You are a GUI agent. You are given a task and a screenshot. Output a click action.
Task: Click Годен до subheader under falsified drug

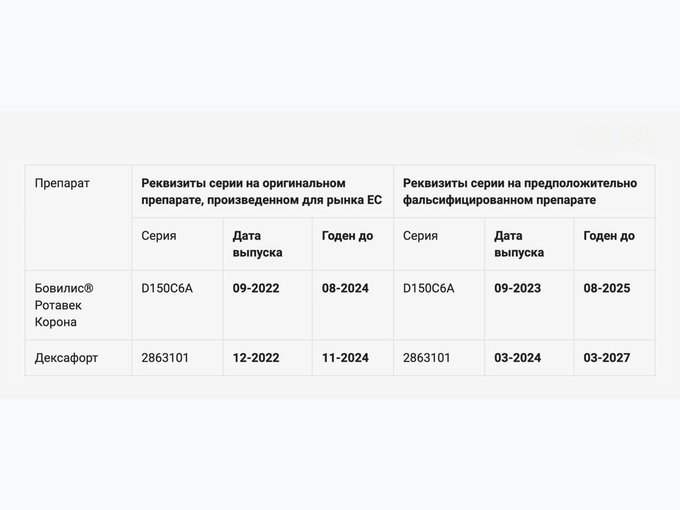(615, 244)
